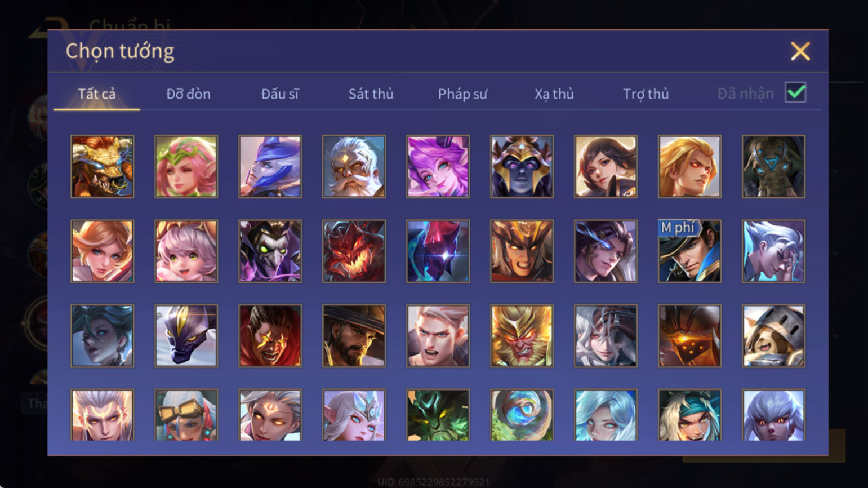This screenshot has height=488, width=868.
Task: Toggle the Đã nhận checkbox
Action: (x=795, y=92)
